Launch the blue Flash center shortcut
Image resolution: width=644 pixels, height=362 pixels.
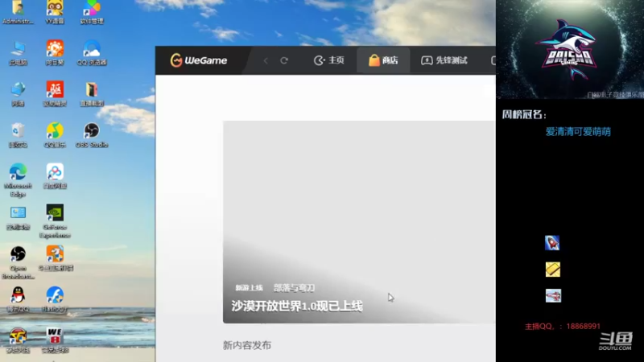[55, 299]
